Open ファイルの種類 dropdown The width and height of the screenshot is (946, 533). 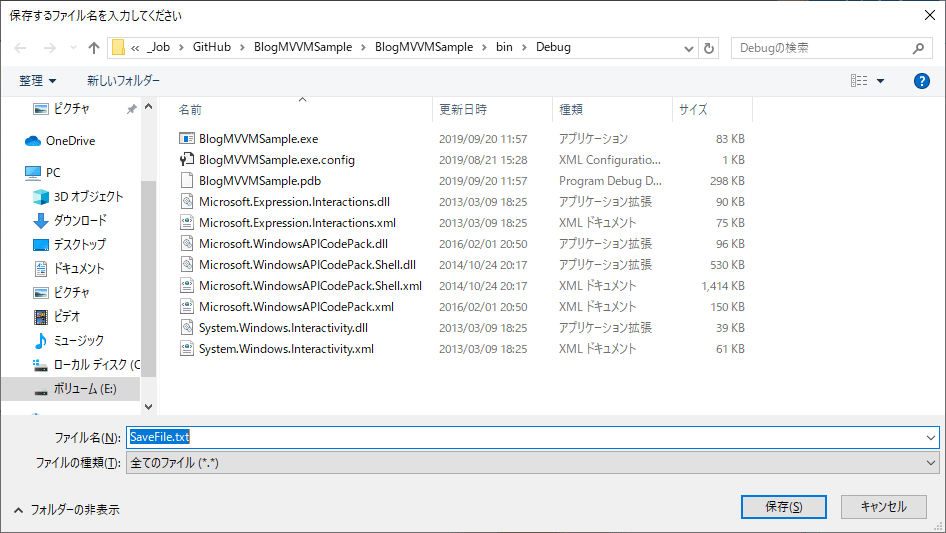(532, 463)
